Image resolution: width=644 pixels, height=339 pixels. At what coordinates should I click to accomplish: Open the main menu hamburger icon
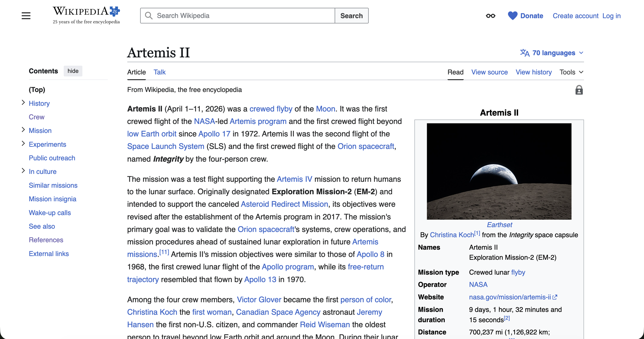26,16
